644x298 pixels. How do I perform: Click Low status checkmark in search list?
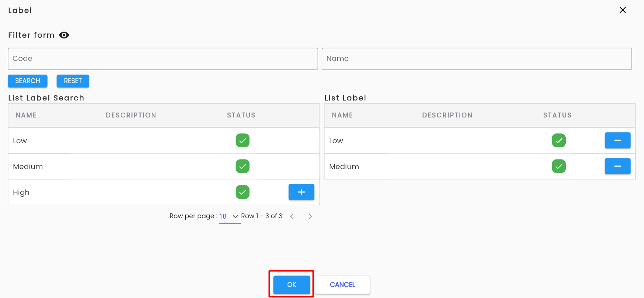242,140
